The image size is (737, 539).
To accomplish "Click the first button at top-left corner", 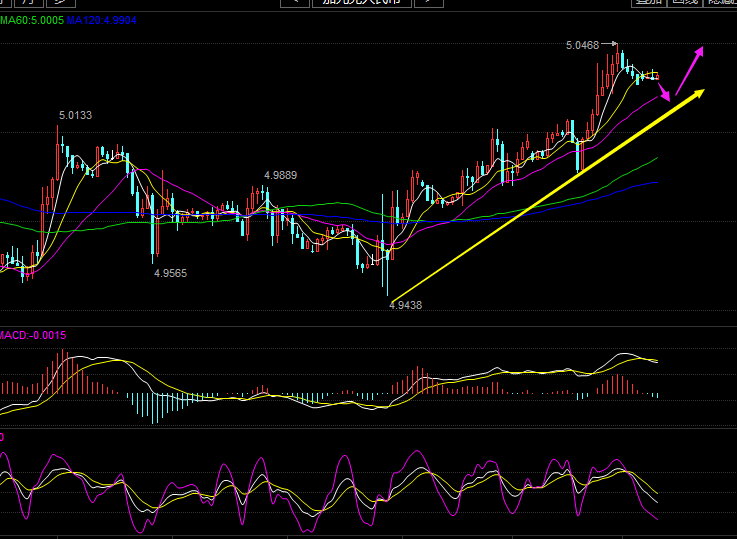I will point(5,3).
